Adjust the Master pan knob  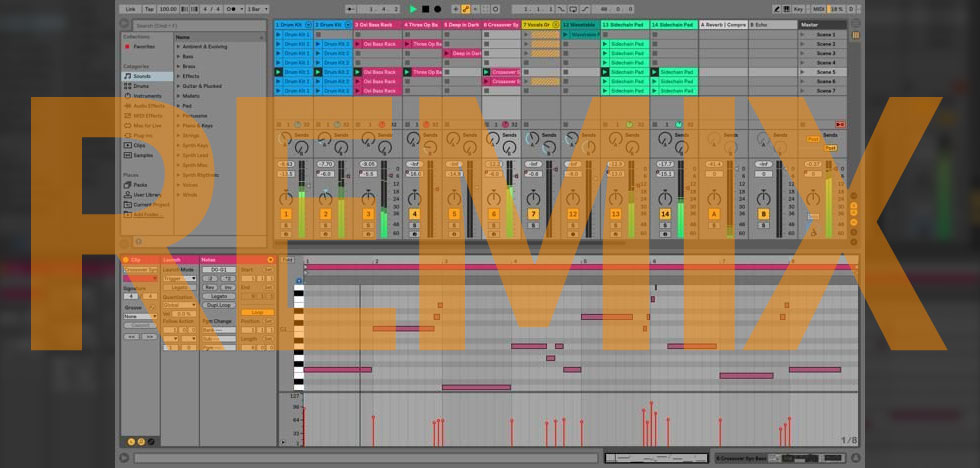pyautogui.click(x=812, y=199)
